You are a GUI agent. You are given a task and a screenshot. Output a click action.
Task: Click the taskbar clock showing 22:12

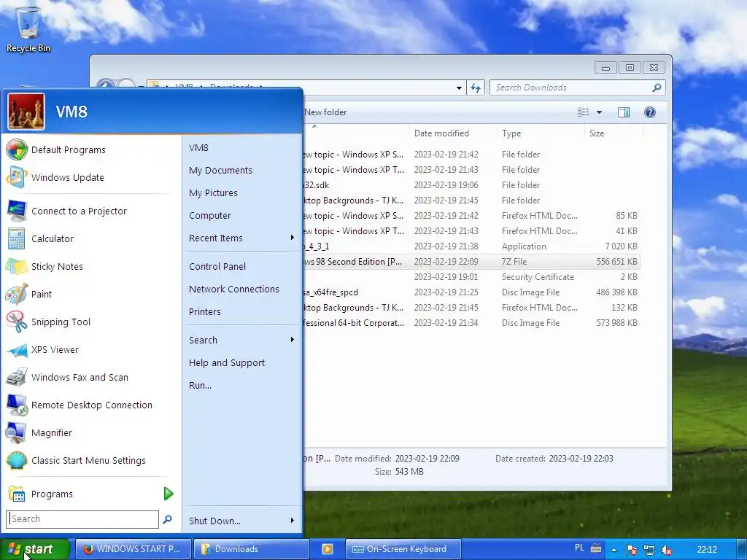pyautogui.click(x=707, y=550)
